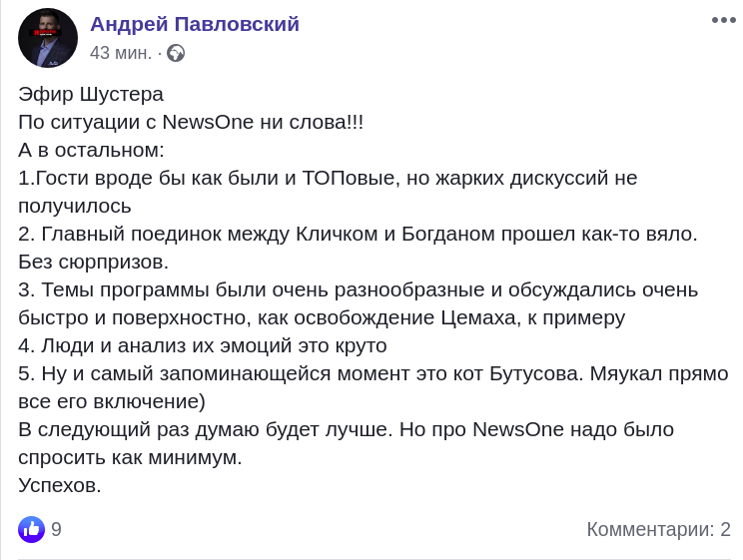The height and width of the screenshot is (560, 743).
Task: Open the post via the 43 мин. timestamp
Action: click(121, 53)
